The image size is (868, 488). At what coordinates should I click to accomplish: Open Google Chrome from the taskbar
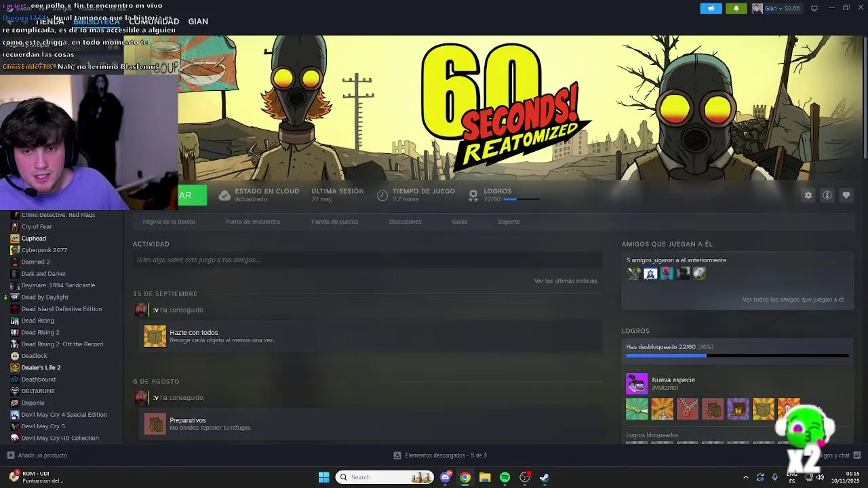pyautogui.click(x=465, y=477)
